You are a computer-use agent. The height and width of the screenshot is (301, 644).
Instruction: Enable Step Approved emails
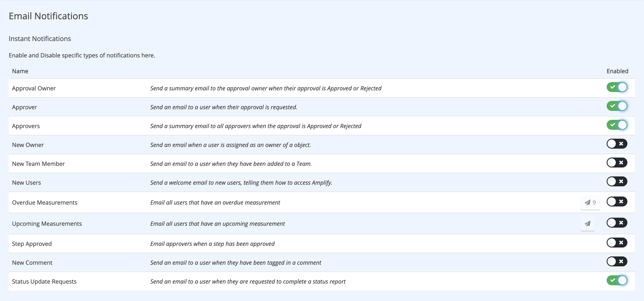[x=617, y=243]
